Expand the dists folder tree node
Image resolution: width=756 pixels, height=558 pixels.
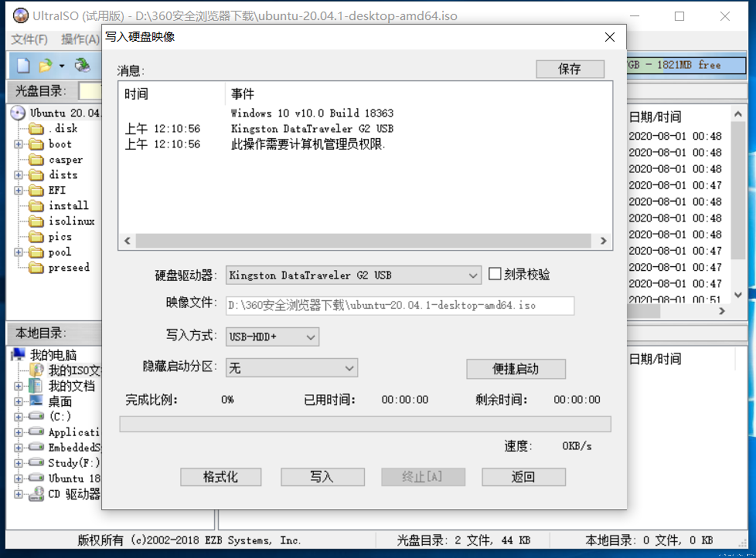click(x=18, y=175)
